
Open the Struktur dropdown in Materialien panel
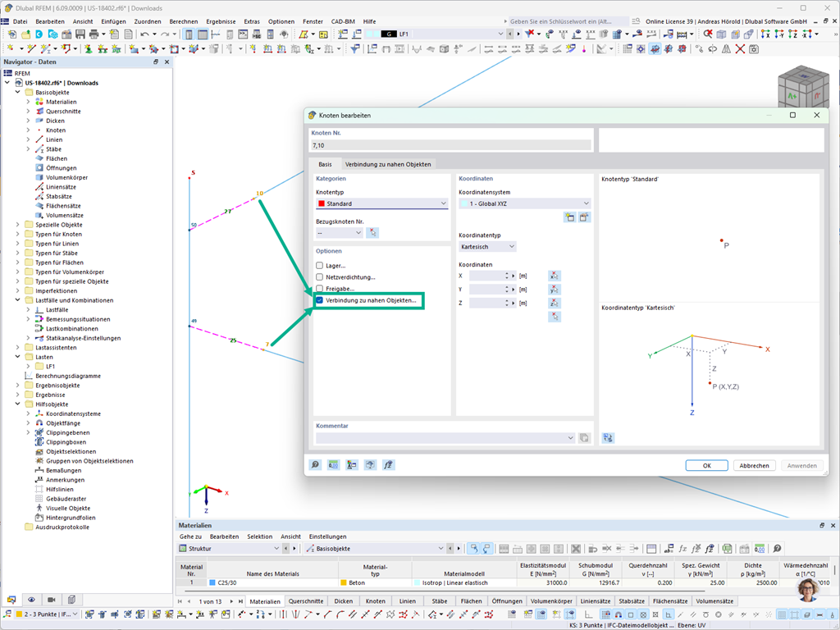pos(230,549)
